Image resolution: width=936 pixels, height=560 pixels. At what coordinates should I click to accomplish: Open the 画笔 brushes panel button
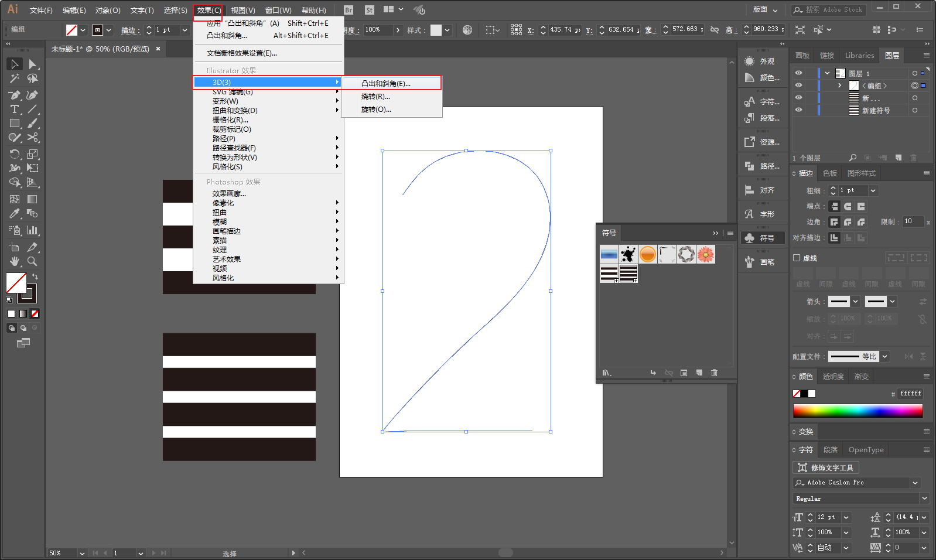click(762, 262)
